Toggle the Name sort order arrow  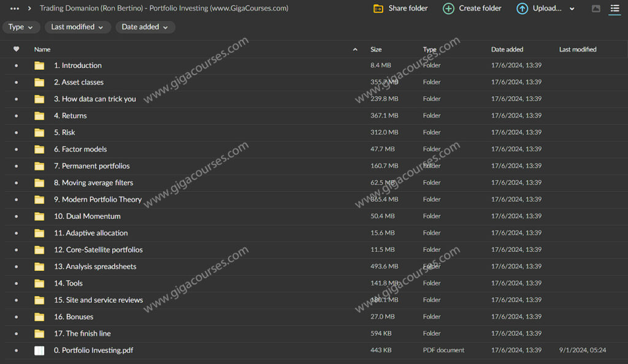tap(354, 49)
